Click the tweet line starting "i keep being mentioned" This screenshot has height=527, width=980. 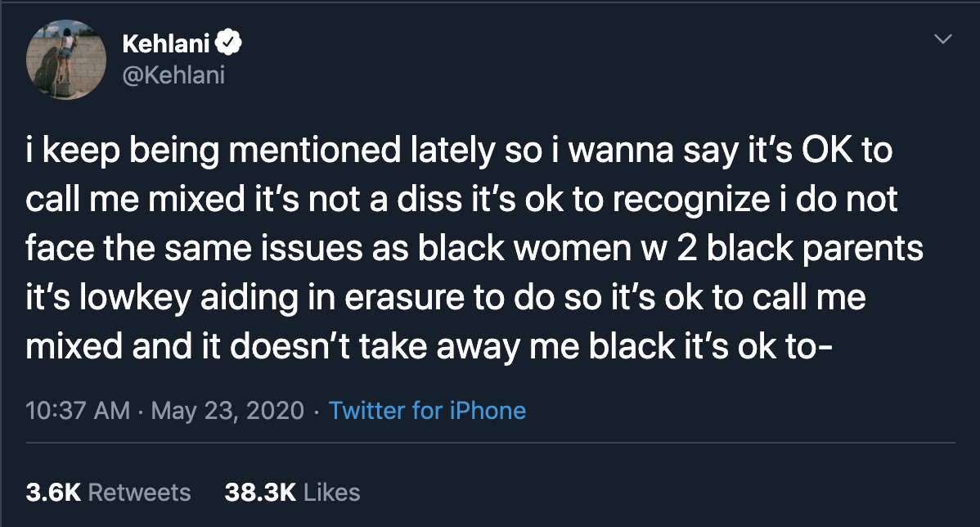click(x=459, y=153)
